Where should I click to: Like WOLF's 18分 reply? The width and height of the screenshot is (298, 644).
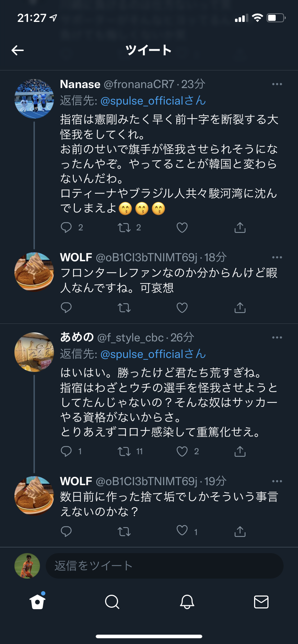point(182,308)
